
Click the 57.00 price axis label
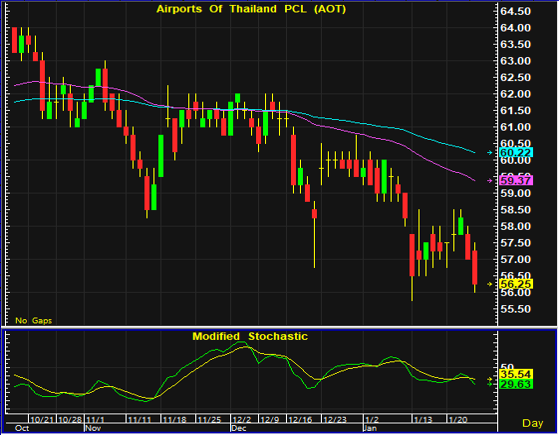coord(515,259)
